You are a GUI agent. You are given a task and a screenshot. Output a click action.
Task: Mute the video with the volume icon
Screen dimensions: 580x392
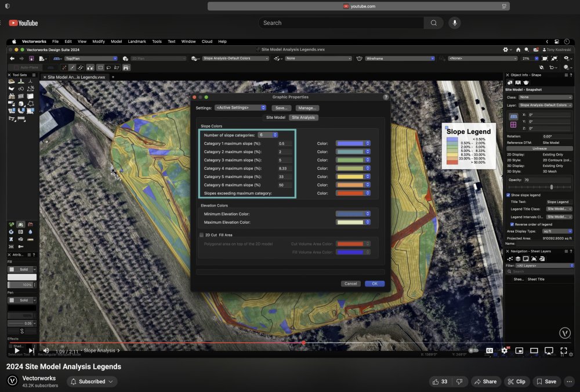[x=46, y=350]
